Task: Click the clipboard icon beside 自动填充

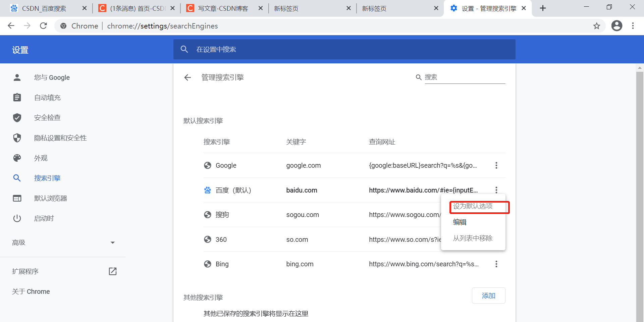Action: point(17,98)
